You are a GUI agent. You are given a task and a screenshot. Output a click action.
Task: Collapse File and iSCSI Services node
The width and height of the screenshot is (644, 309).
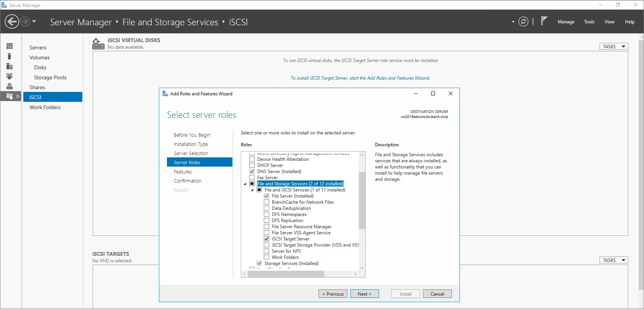(252, 190)
